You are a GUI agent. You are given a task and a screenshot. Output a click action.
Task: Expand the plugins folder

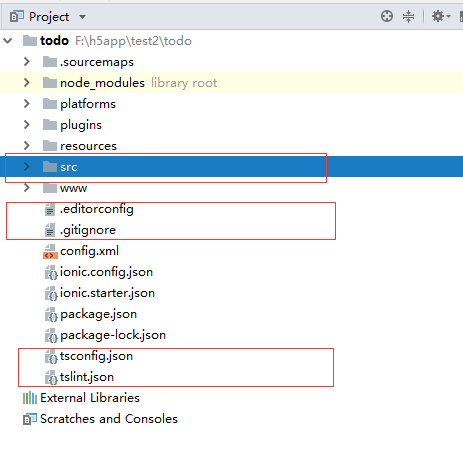(27, 125)
